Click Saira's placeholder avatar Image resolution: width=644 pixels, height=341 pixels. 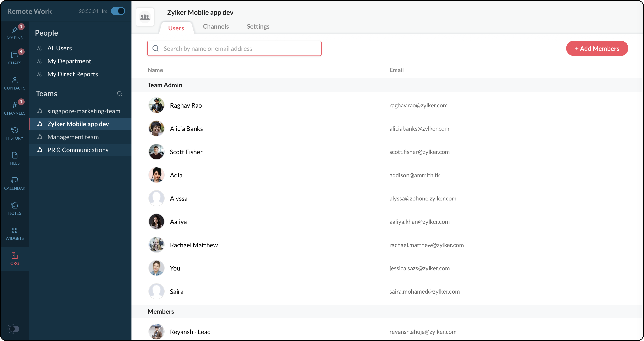click(x=157, y=291)
